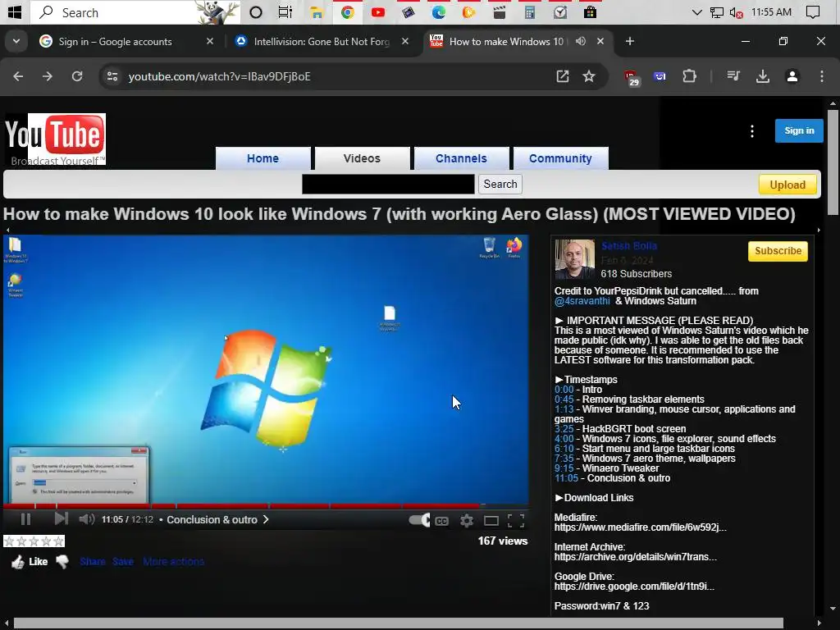The width and height of the screenshot is (840, 630).
Task: Open the Satish Bolla channel name link
Action: tap(629, 246)
